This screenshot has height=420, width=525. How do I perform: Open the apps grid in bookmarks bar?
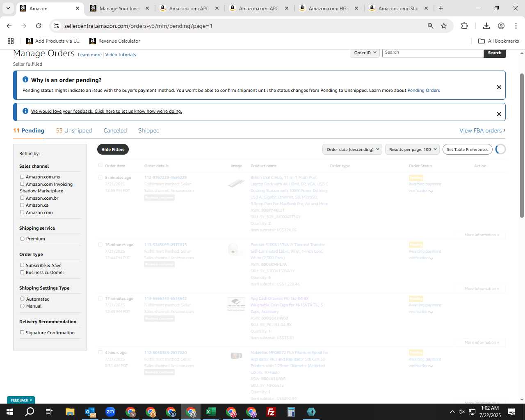[x=11, y=41]
